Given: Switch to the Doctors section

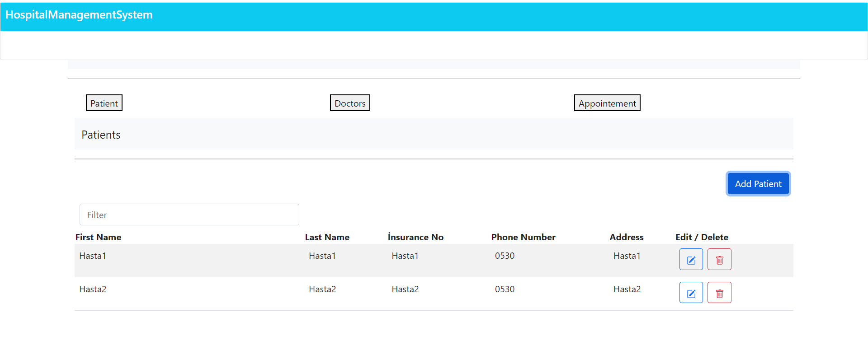Looking at the screenshot, I should click(x=350, y=103).
